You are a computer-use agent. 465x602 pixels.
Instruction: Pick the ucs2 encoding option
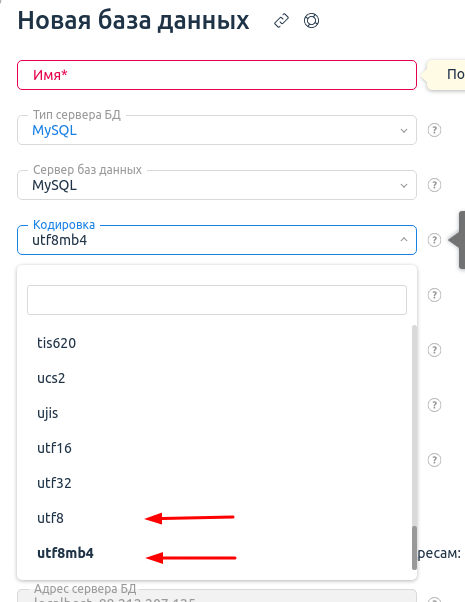217,378
